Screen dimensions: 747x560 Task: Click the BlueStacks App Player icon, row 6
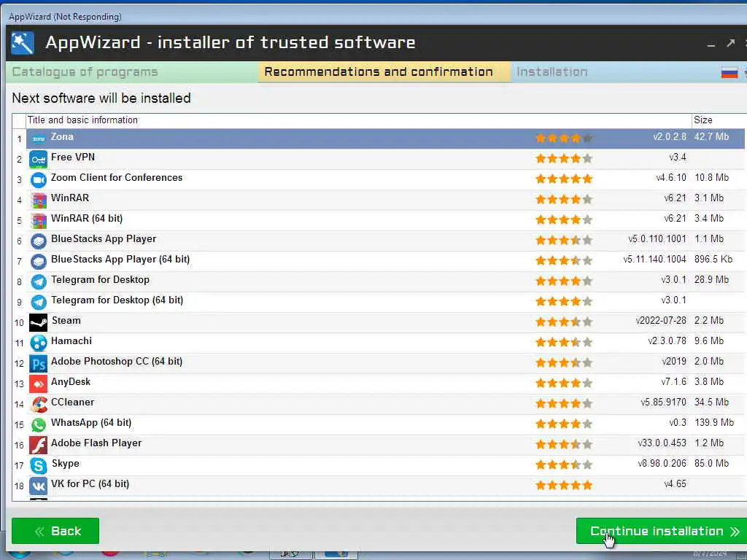pos(38,241)
